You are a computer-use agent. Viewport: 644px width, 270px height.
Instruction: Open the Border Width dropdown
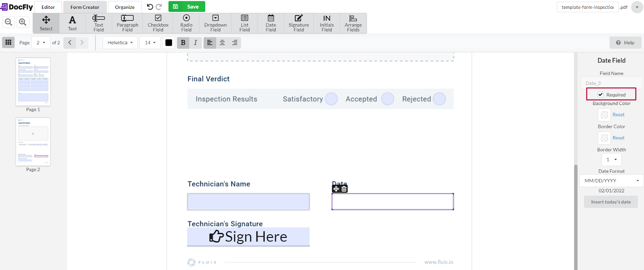click(611, 160)
